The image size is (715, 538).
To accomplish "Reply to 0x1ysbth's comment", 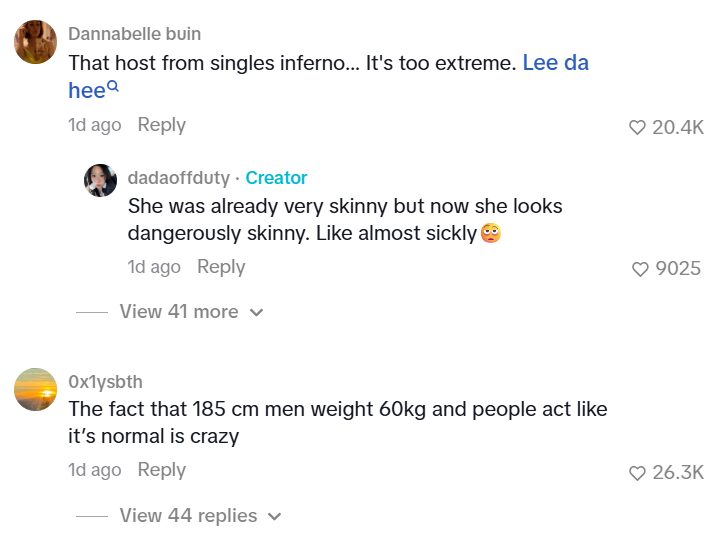I will click(x=161, y=470).
